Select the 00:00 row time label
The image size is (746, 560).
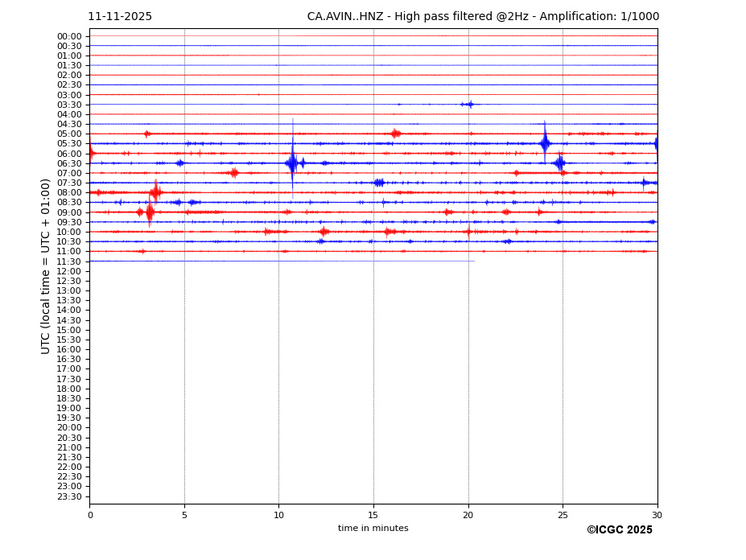point(69,36)
